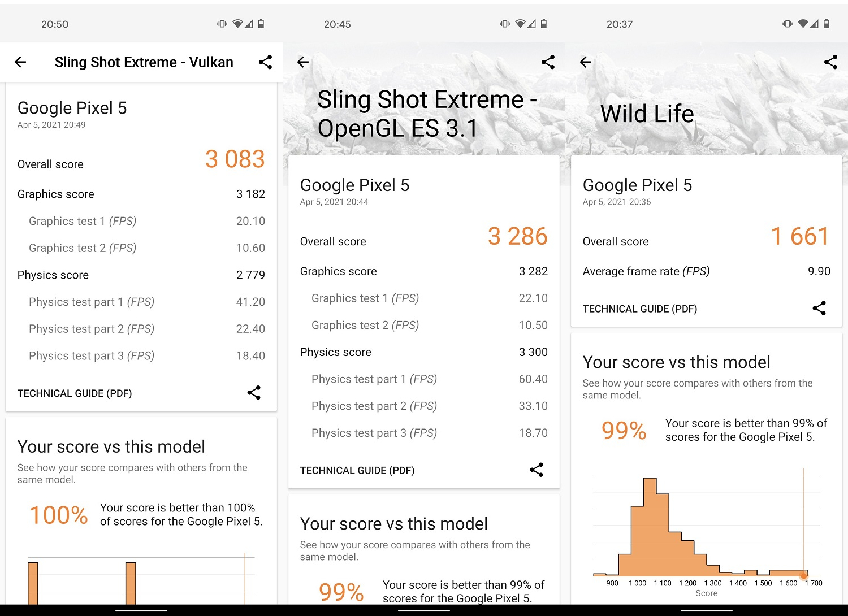Viewport: 848px width, 616px height.
Task: Share Wild Life result card
Action: (819, 308)
